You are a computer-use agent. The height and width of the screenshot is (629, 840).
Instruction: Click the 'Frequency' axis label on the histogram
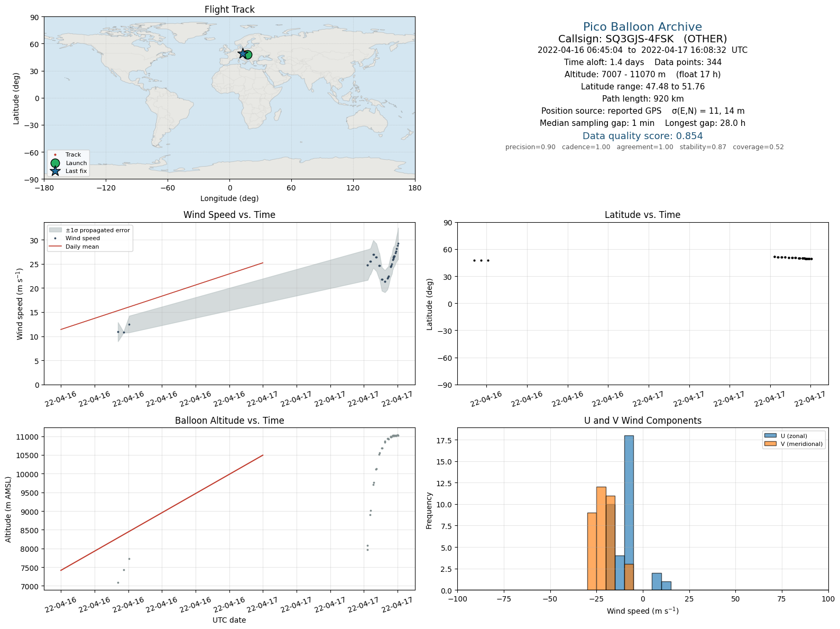[x=429, y=511]
